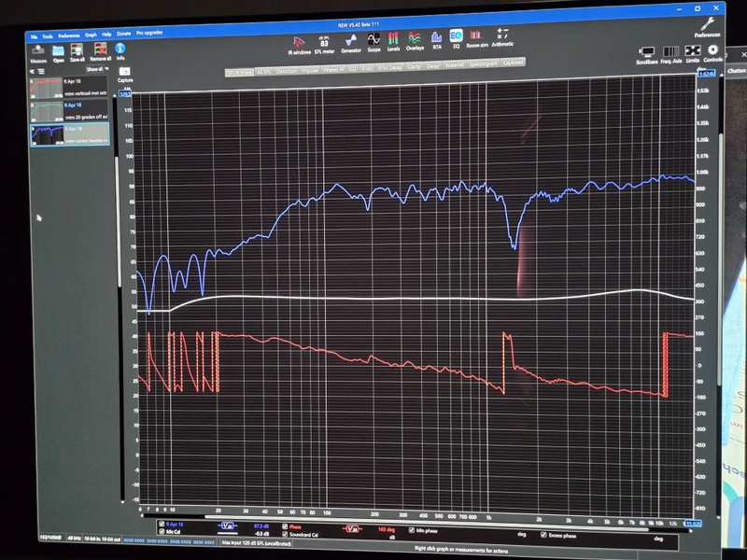Switch to the GD tab

pyautogui.click(x=353, y=69)
